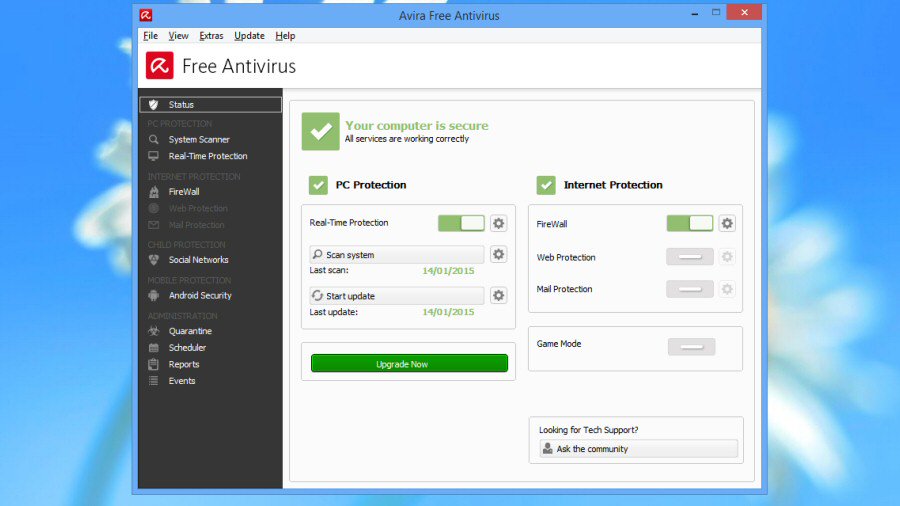Toggle Real-Time Protection switch
The width and height of the screenshot is (900, 506).
pos(461,223)
